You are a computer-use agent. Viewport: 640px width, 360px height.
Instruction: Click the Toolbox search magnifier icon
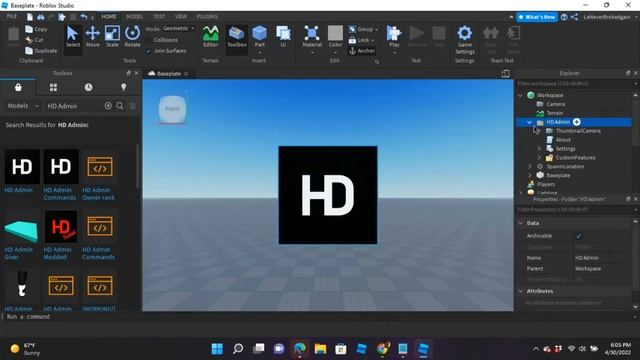tap(120, 106)
